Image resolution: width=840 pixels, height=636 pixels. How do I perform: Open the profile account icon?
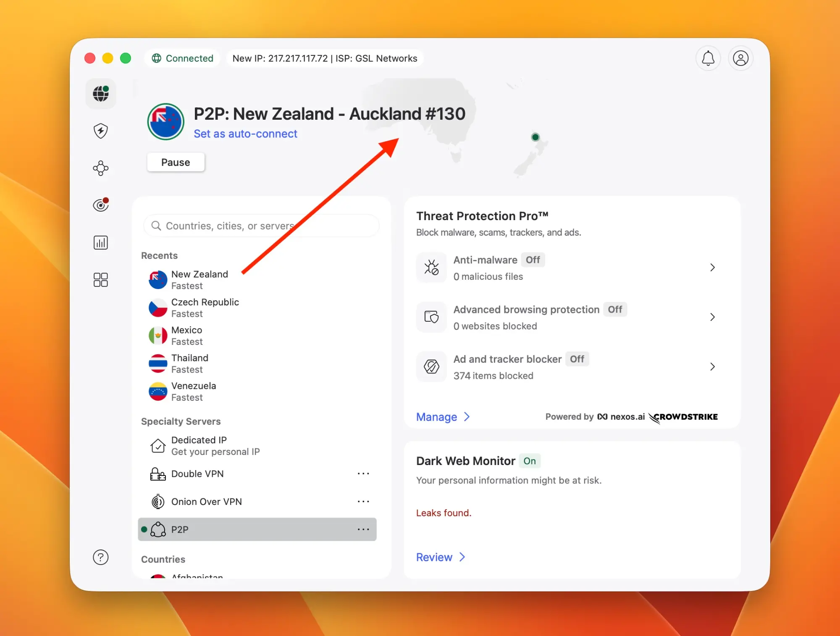point(740,58)
